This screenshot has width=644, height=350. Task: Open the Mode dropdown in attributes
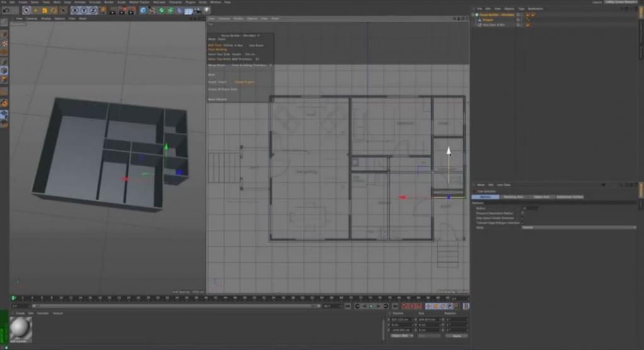(579, 227)
